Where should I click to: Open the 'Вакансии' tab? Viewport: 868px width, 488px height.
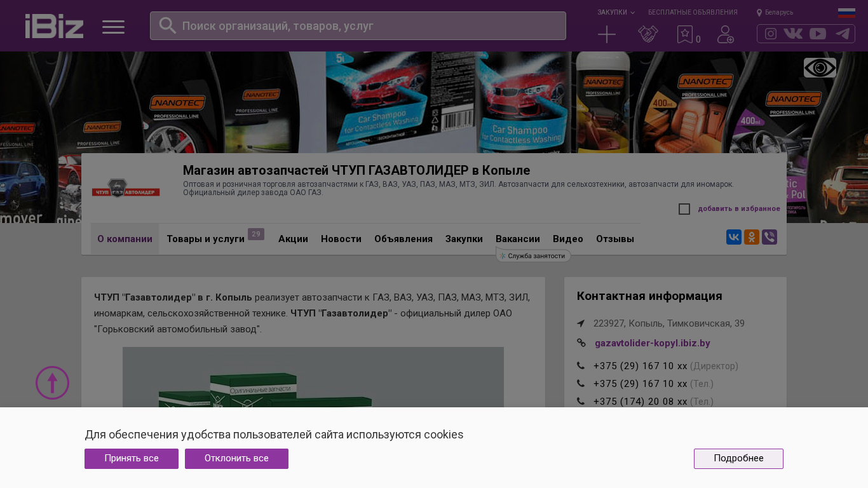(518, 239)
